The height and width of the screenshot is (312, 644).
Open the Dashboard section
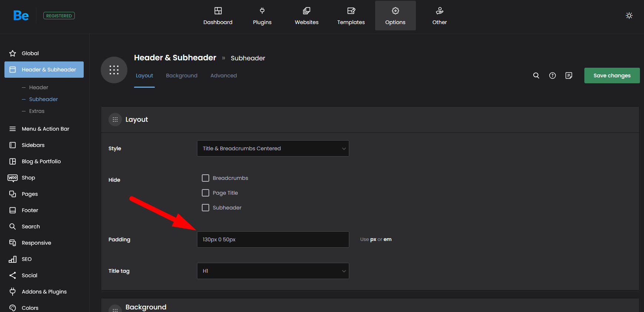[x=218, y=16]
